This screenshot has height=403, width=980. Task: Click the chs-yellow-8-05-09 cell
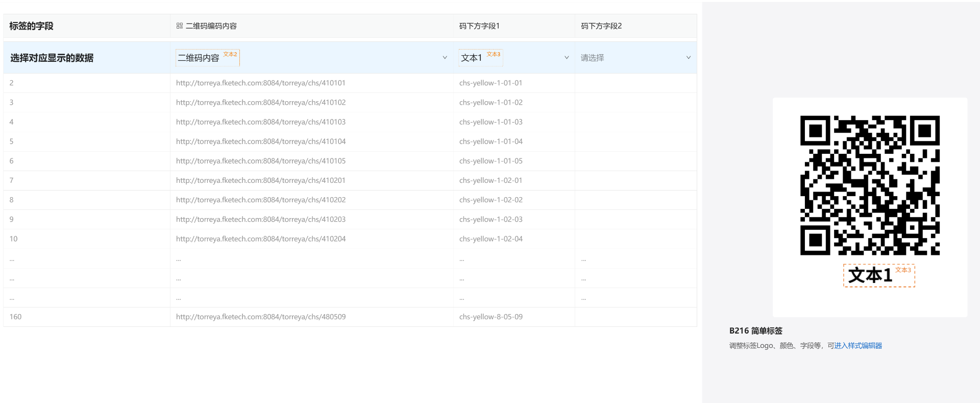[491, 317]
